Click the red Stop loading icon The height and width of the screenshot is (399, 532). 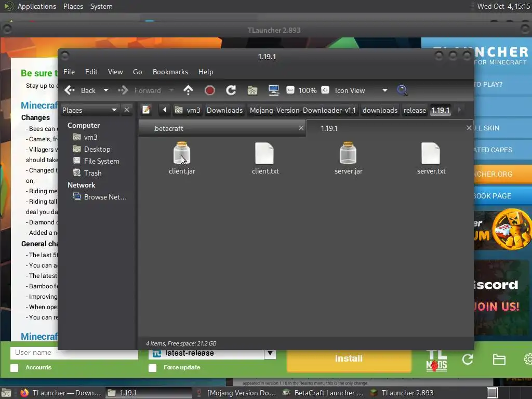coord(210,90)
